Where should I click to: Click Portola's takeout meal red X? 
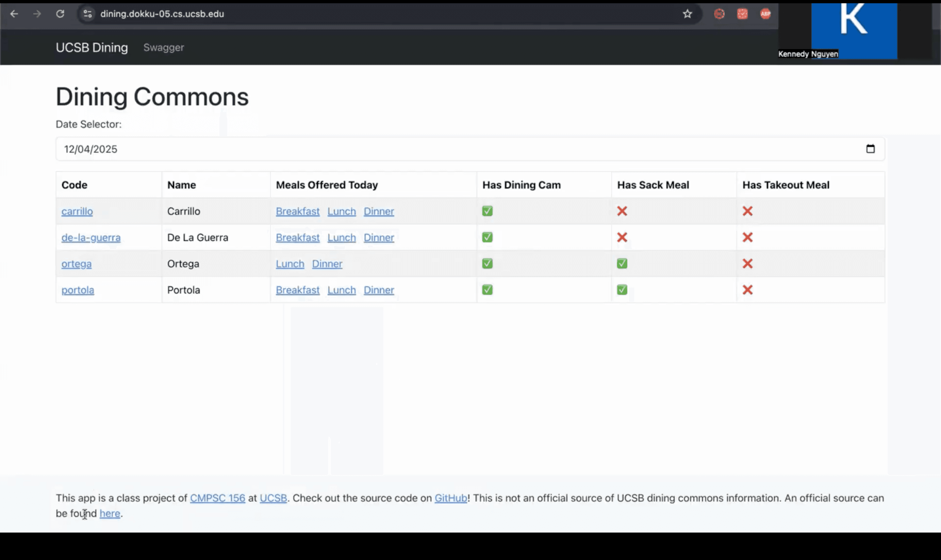coord(747,290)
